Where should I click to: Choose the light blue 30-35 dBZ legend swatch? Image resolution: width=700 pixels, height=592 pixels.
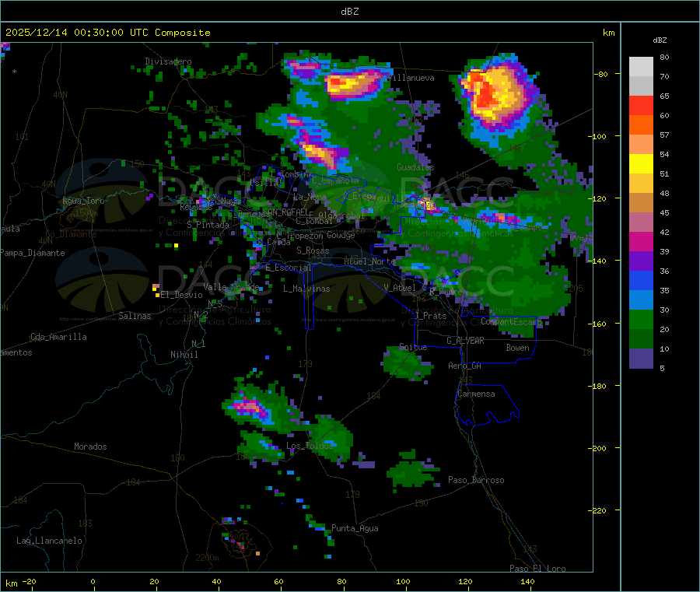(641, 300)
